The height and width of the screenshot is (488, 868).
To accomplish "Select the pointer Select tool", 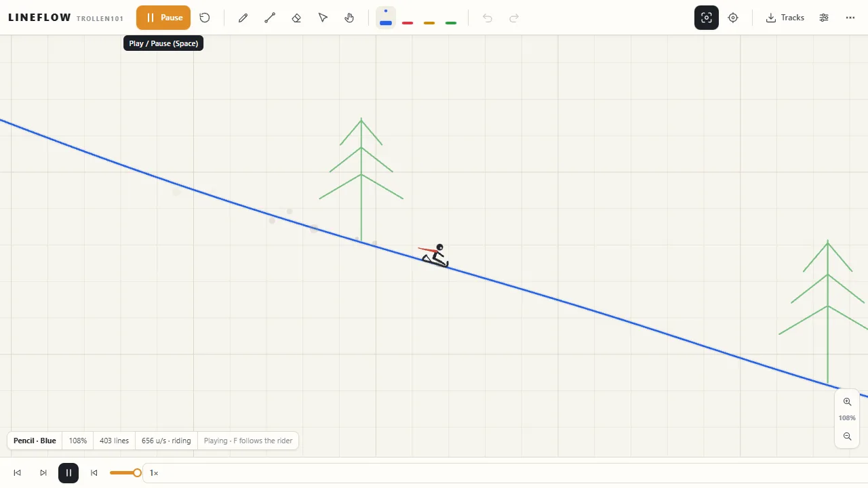I will pyautogui.click(x=323, y=18).
